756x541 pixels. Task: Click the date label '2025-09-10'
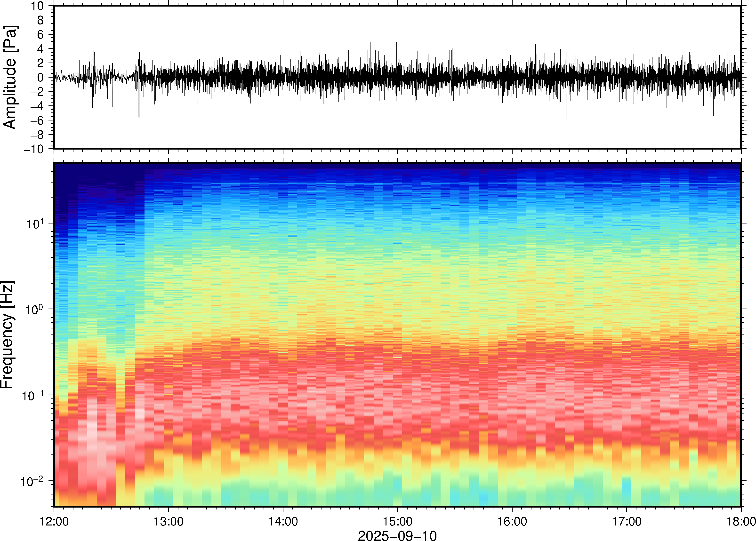click(397, 535)
